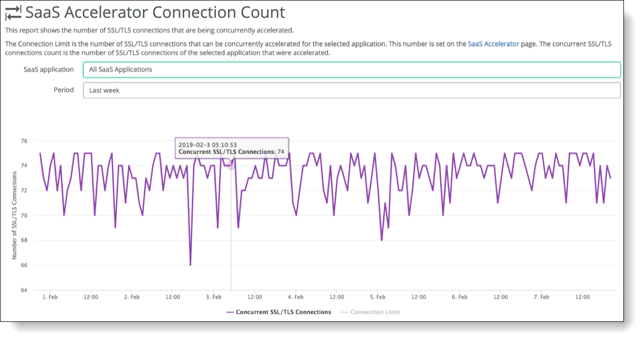Click the "3. Feb" x-axis label
The width and height of the screenshot is (644, 342).
[x=213, y=297]
